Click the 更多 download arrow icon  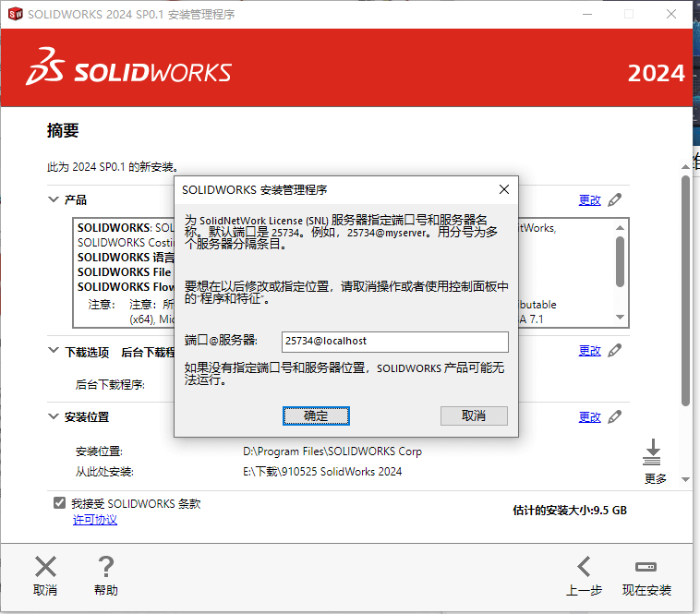click(653, 452)
